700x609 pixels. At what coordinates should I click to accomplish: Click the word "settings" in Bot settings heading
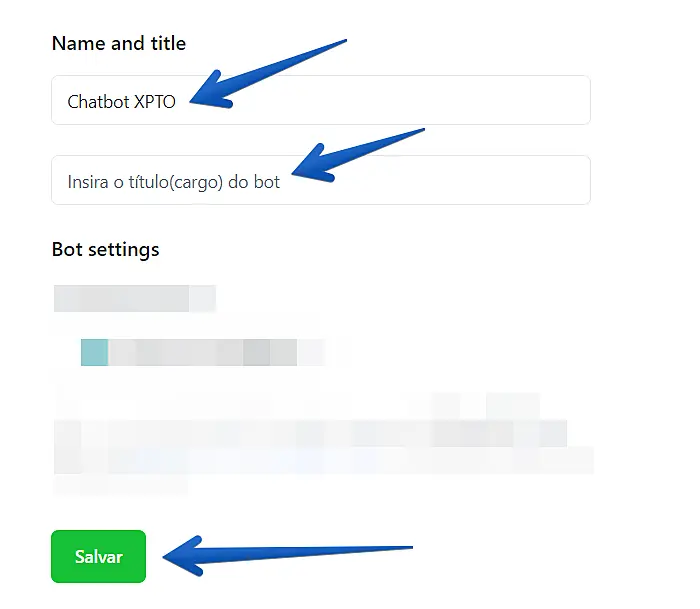point(123,249)
